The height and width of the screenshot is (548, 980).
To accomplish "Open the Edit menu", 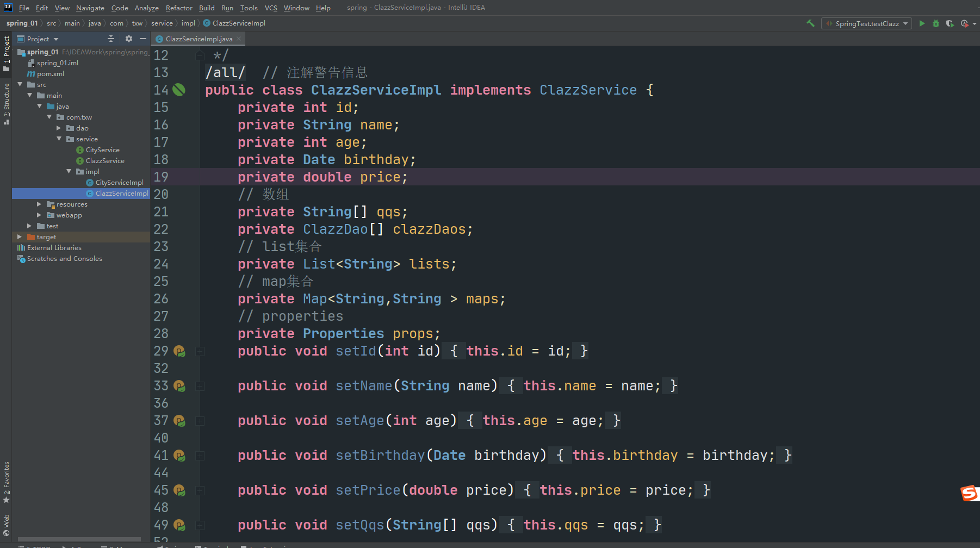I will point(42,8).
